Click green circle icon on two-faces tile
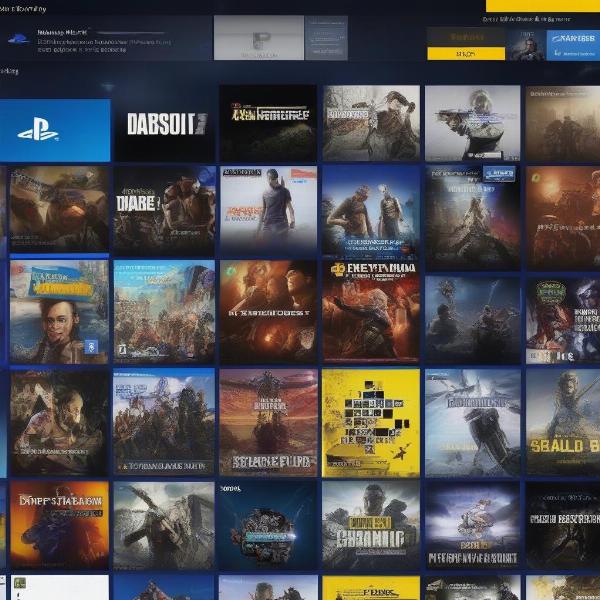Viewport: 600px width, 600px height. tap(231, 271)
